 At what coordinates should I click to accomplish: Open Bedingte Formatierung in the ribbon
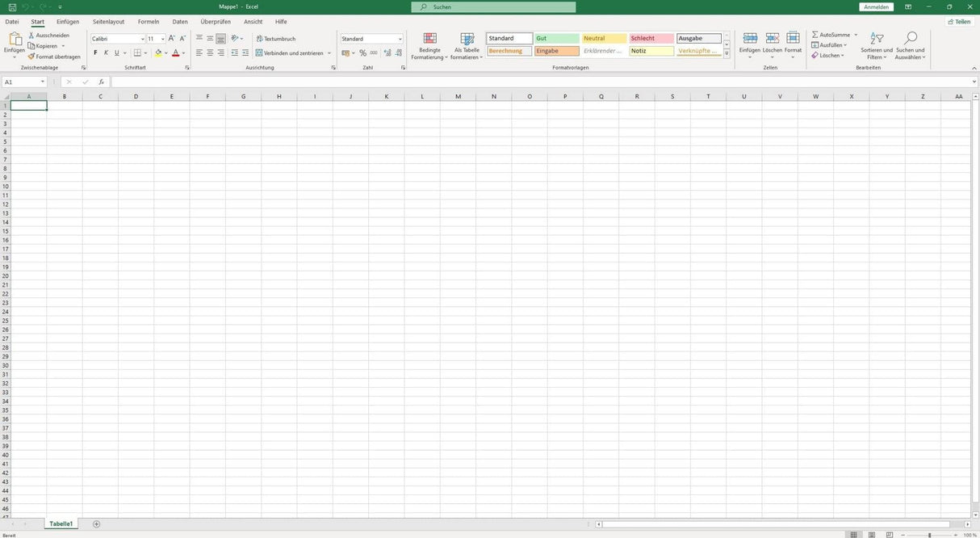pos(429,45)
